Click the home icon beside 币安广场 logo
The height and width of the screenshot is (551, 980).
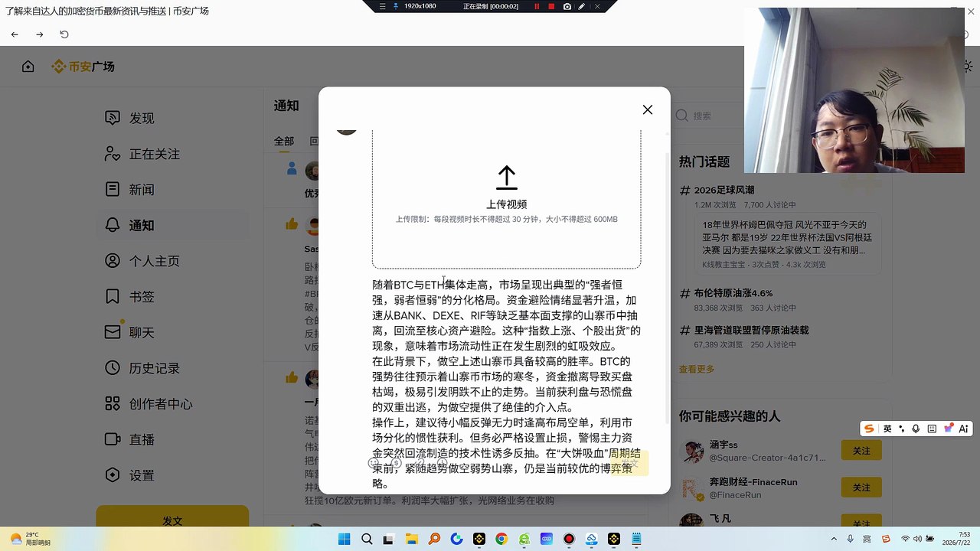click(28, 67)
